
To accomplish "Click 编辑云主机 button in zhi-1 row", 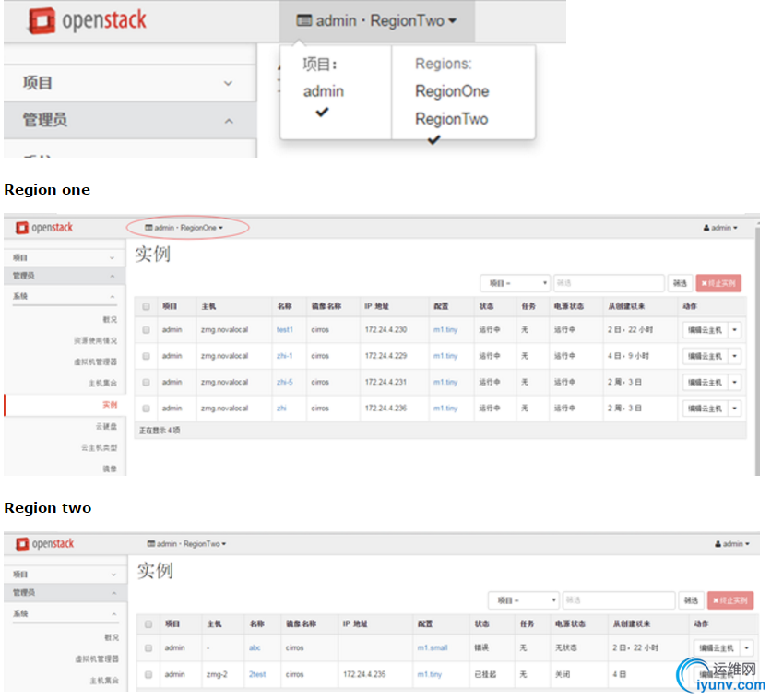I will 706,356.
